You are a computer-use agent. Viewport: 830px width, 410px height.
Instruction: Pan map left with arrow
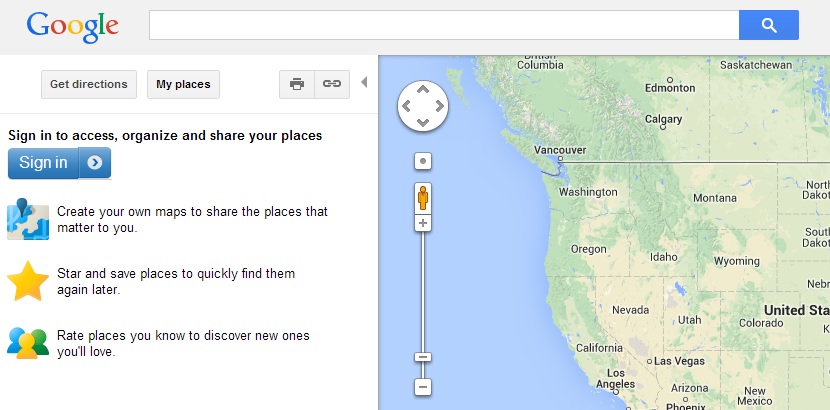click(407, 106)
